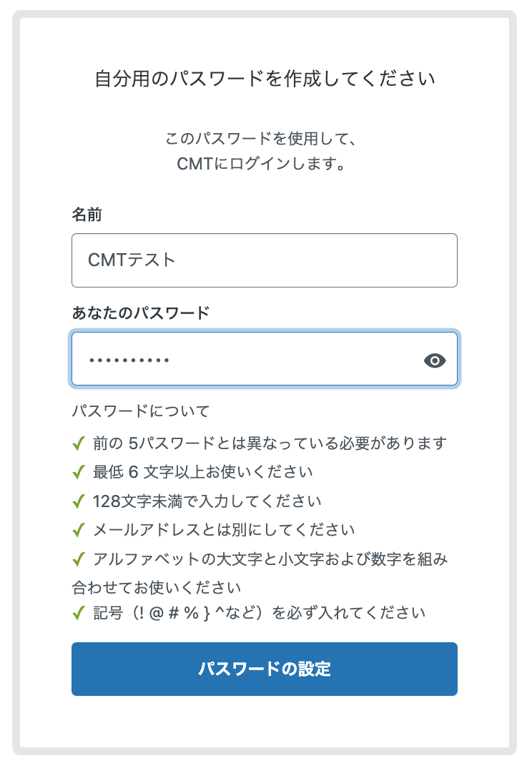
Task: Click the 128文字未満で入力してください requirement text
Action: coord(207,502)
